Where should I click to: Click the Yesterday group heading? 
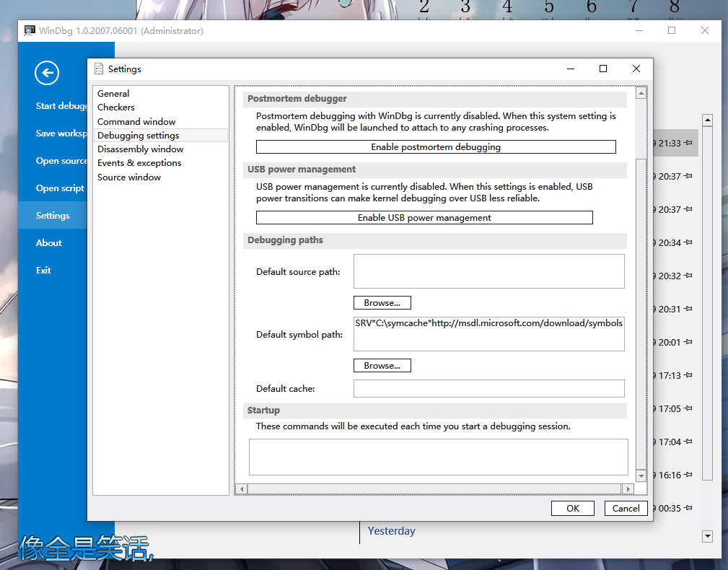pyautogui.click(x=391, y=531)
